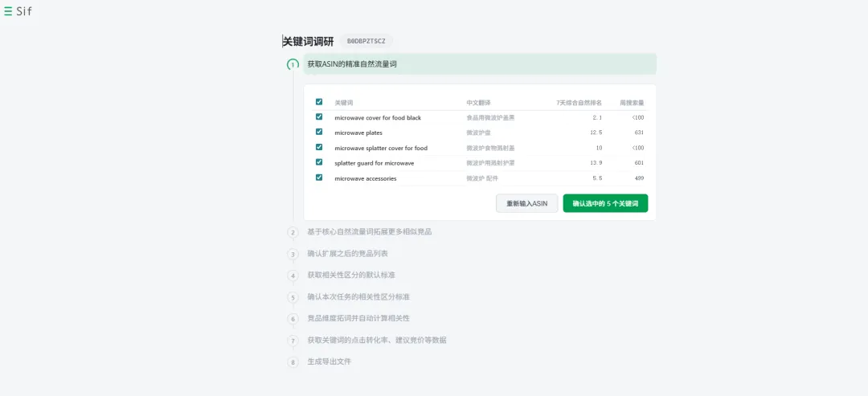Click the step 3 number icon
Image resolution: width=868 pixels, height=396 pixels.
pos(293,254)
